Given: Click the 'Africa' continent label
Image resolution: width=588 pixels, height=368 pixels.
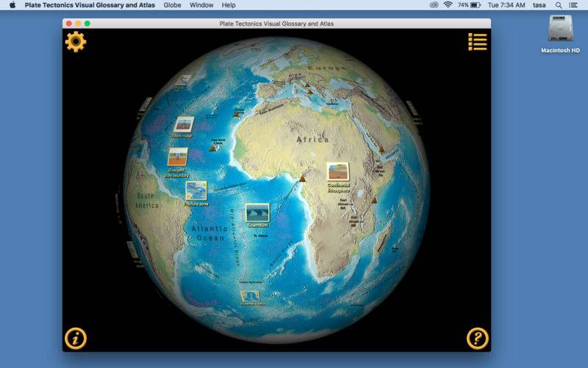Looking at the screenshot, I should [x=313, y=140].
